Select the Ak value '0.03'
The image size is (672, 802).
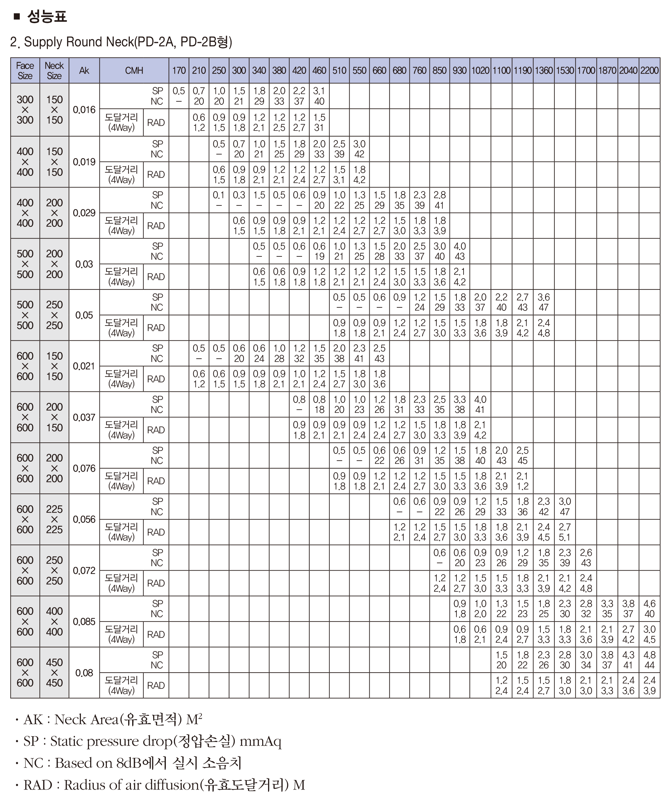tap(84, 264)
